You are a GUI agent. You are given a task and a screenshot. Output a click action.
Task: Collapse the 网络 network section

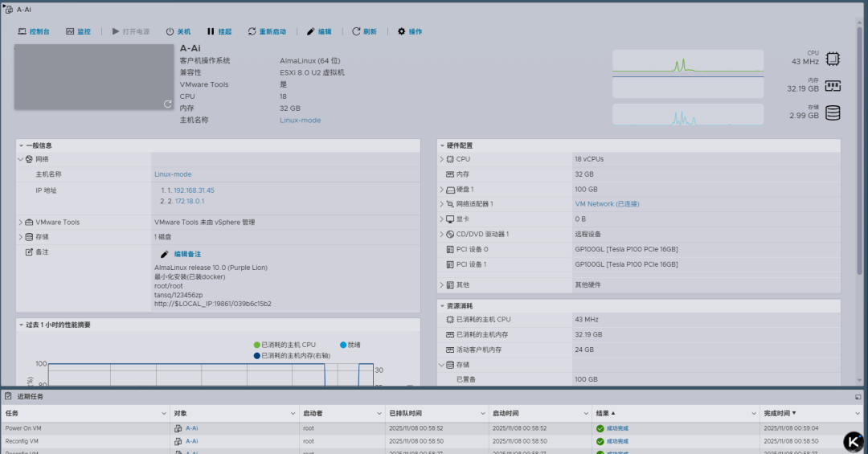pos(20,159)
